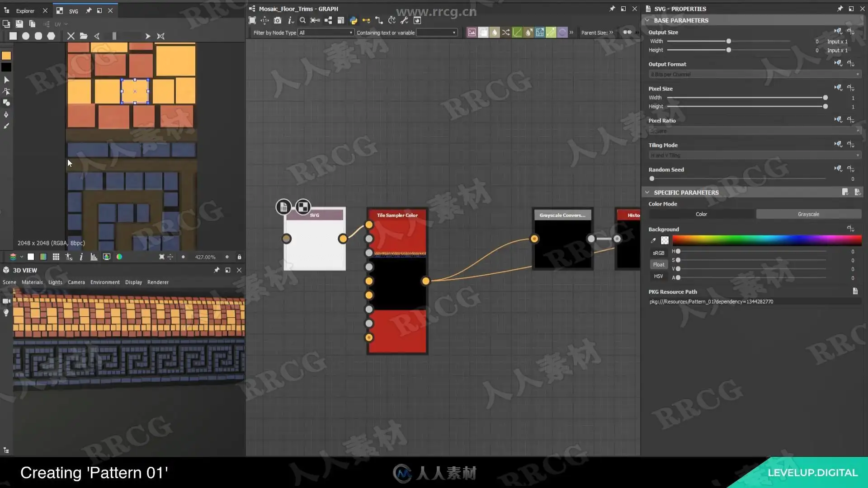868x488 pixels.
Task: Copy PKG Resource Path via file icon
Action: (855, 291)
